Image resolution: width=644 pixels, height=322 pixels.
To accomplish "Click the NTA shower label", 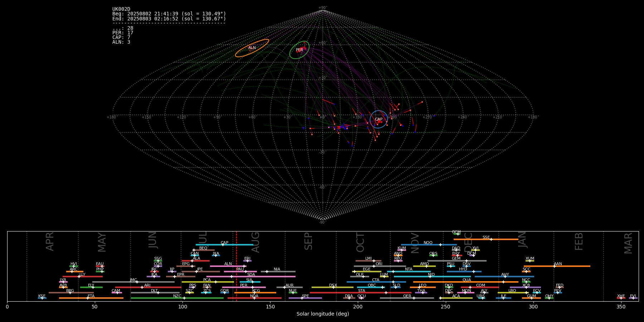I will coord(409,269).
